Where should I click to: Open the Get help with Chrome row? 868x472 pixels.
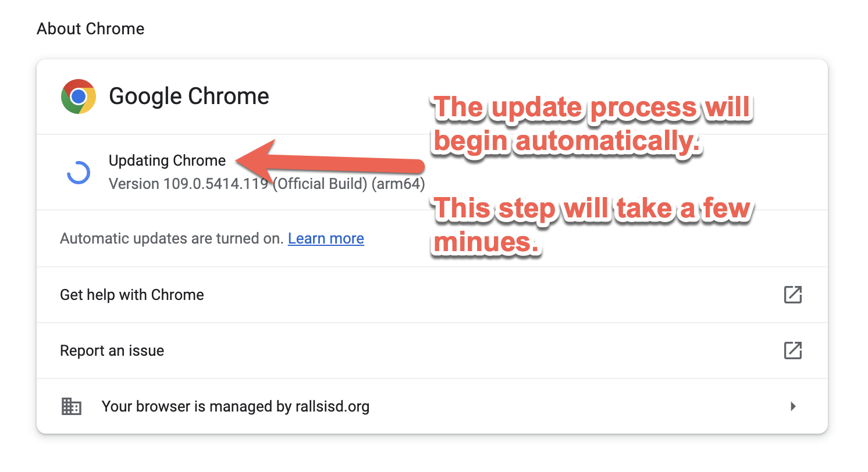pos(432,295)
